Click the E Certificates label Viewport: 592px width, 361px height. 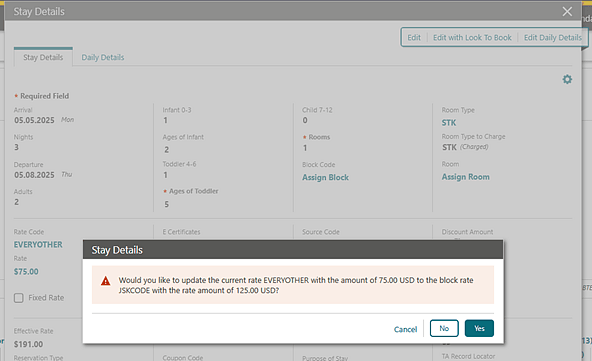181,232
